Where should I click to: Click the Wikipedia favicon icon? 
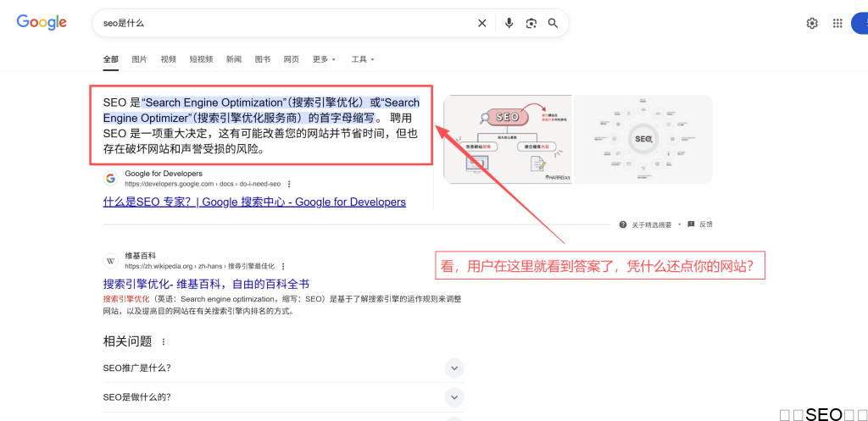[111, 261]
